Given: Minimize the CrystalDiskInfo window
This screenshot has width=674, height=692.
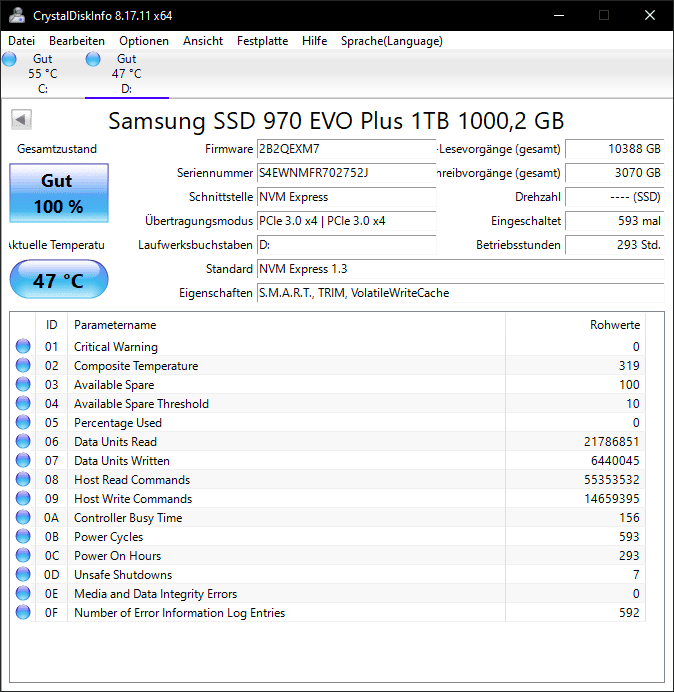Looking at the screenshot, I should click(559, 15).
